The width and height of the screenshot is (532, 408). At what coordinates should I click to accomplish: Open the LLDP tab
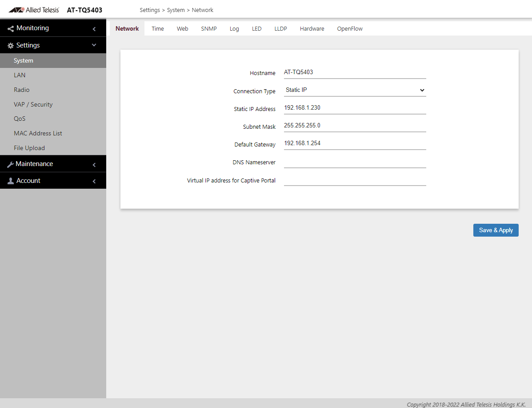tap(280, 29)
